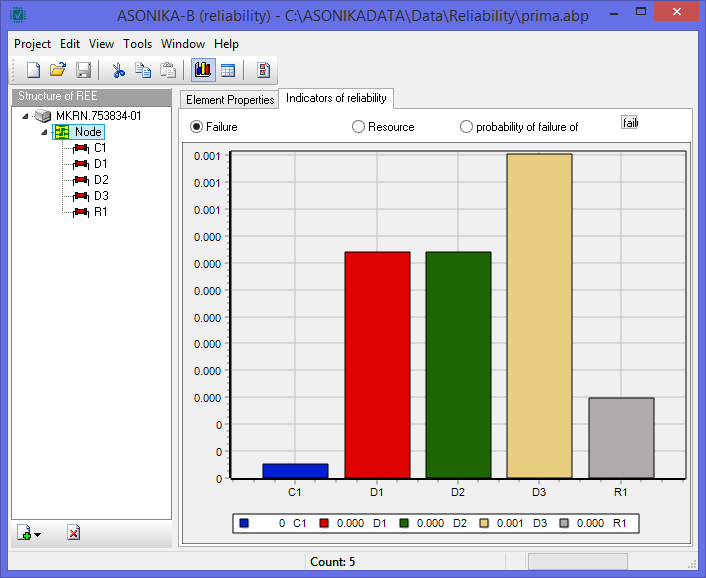Toggle the bar chart view icon

(202, 70)
